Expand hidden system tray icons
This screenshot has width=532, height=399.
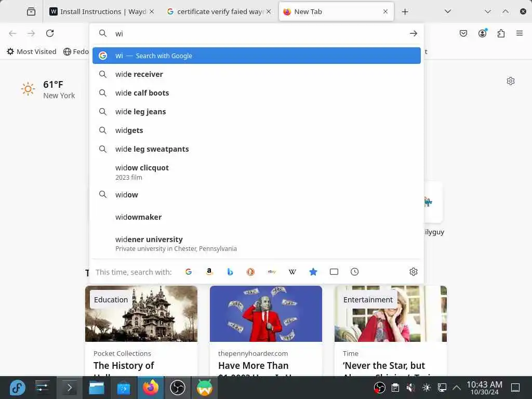click(457, 388)
